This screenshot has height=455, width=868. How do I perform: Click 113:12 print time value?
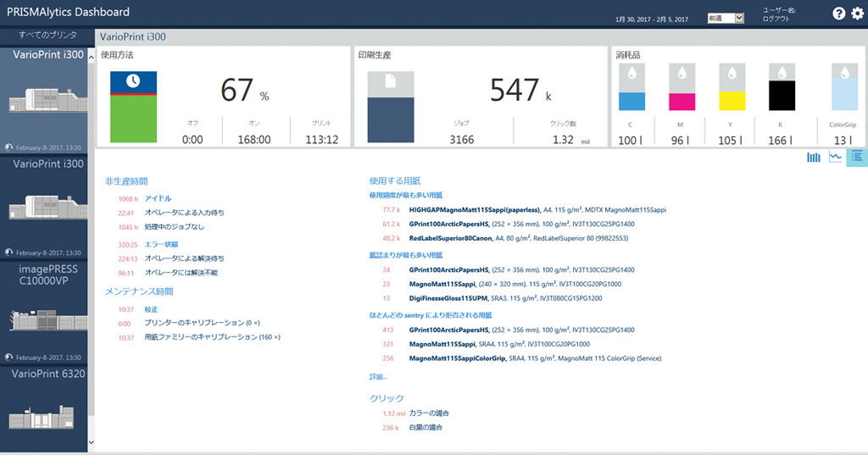[321, 140]
